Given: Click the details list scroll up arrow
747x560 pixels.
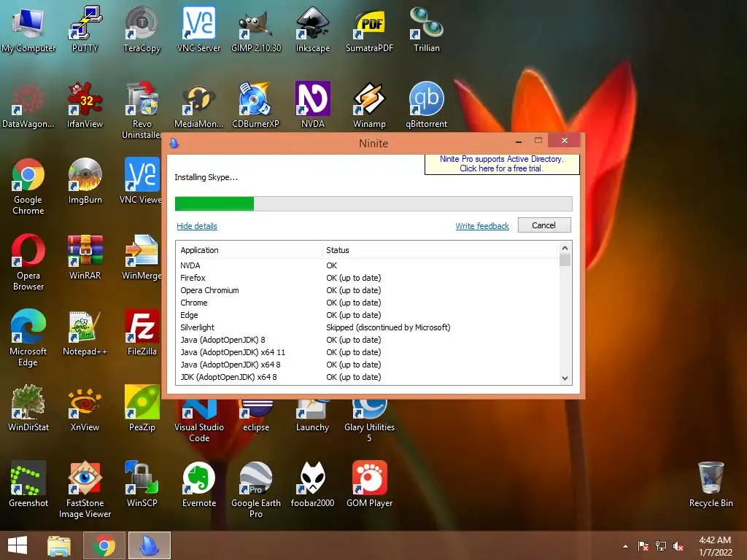Looking at the screenshot, I should coord(565,248).
